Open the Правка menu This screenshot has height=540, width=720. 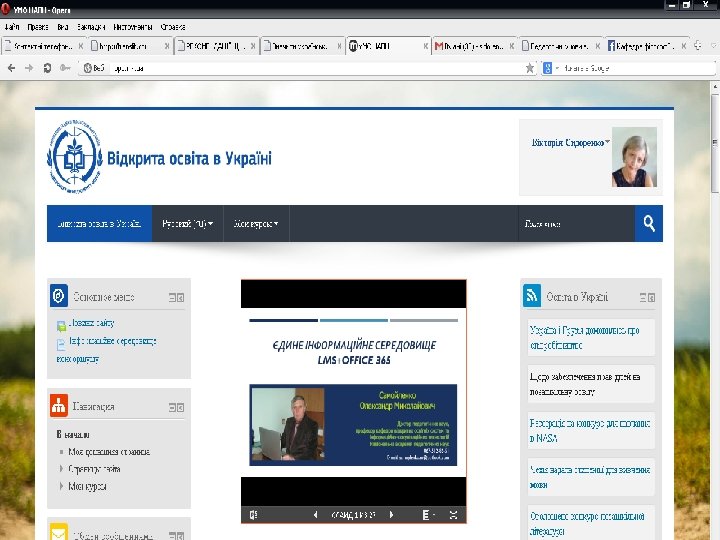tap(38, 27)
